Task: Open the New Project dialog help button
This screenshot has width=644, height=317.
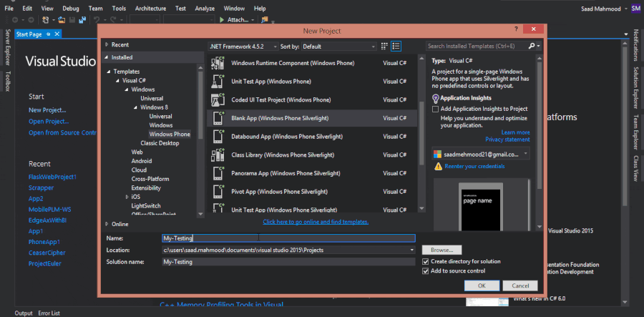Action: point(516,31)
